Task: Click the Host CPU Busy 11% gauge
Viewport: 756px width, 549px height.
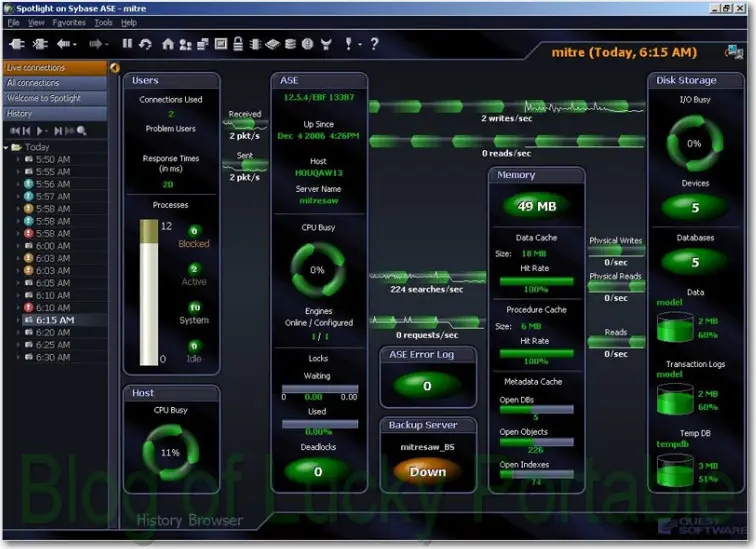Action: 170,452
